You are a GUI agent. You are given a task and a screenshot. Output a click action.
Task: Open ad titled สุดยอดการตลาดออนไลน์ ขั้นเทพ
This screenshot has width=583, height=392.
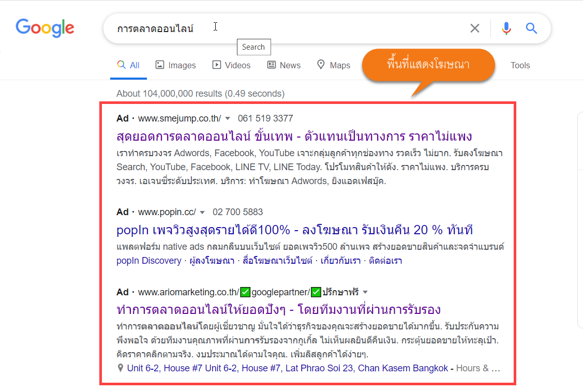click(294, 137)
